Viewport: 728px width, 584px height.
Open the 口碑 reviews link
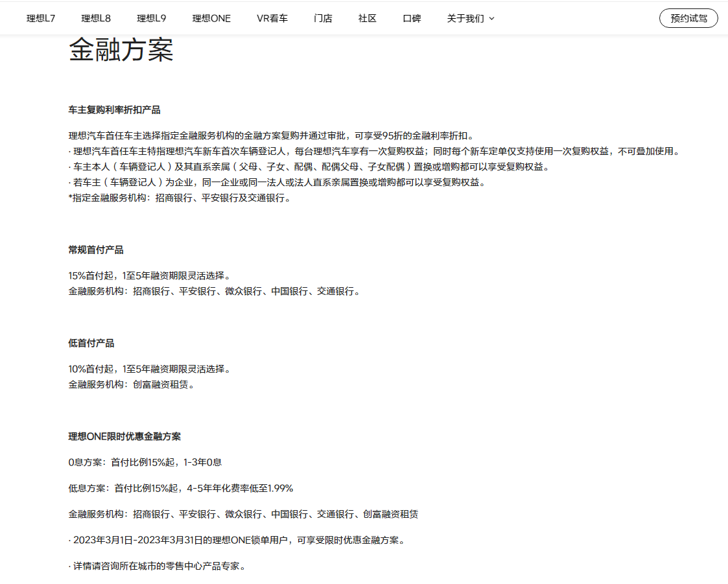point(412,19)
